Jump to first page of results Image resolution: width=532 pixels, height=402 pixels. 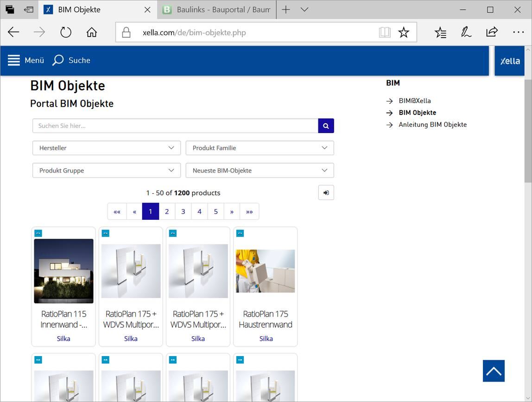(x=117, y=211)
